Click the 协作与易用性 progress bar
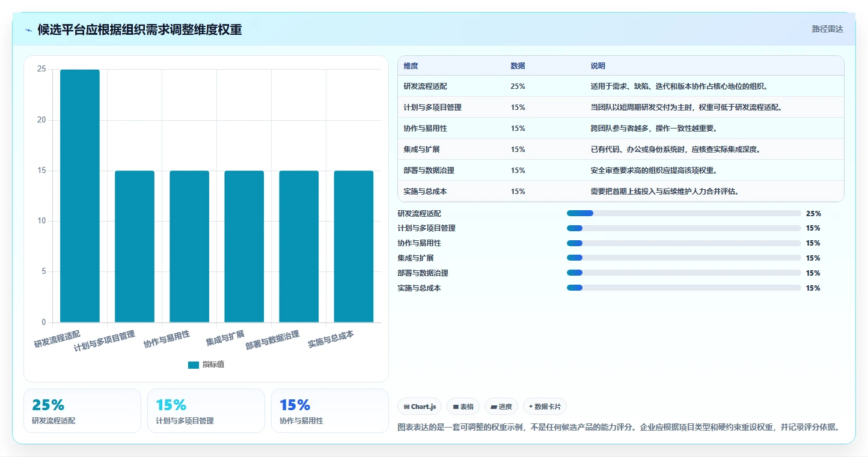The image size is (868, 457). tap(683, 243)
